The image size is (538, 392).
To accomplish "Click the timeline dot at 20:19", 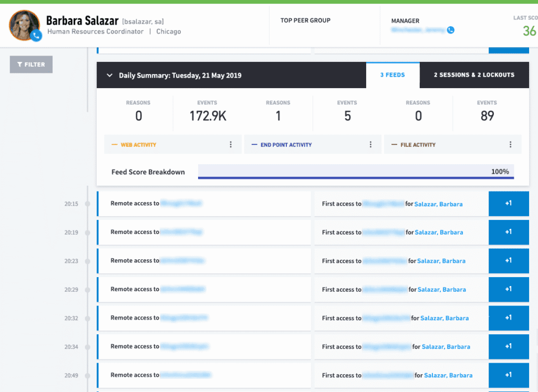I will click(x=88, y=232).
